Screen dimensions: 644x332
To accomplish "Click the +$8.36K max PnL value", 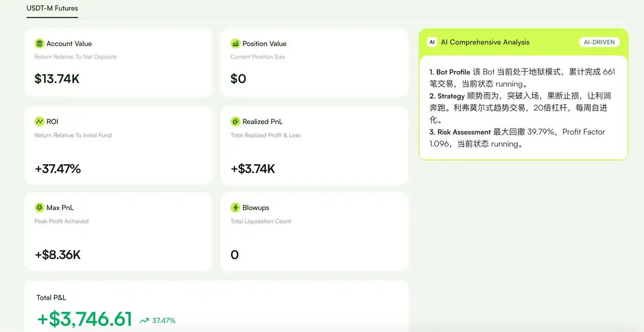I will pyautogui.click(x=58, y=255).
